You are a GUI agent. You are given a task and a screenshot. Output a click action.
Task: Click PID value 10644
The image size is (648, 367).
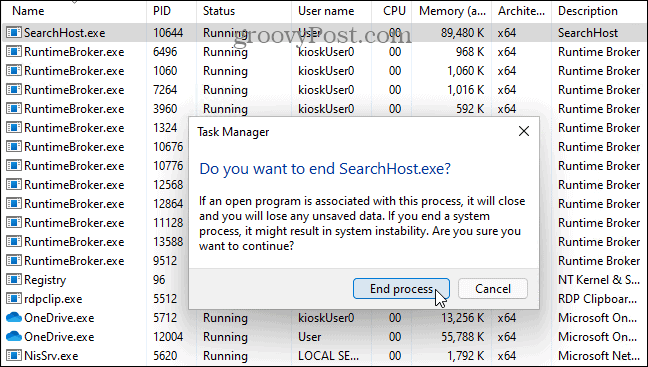click(x=168, y=33)
